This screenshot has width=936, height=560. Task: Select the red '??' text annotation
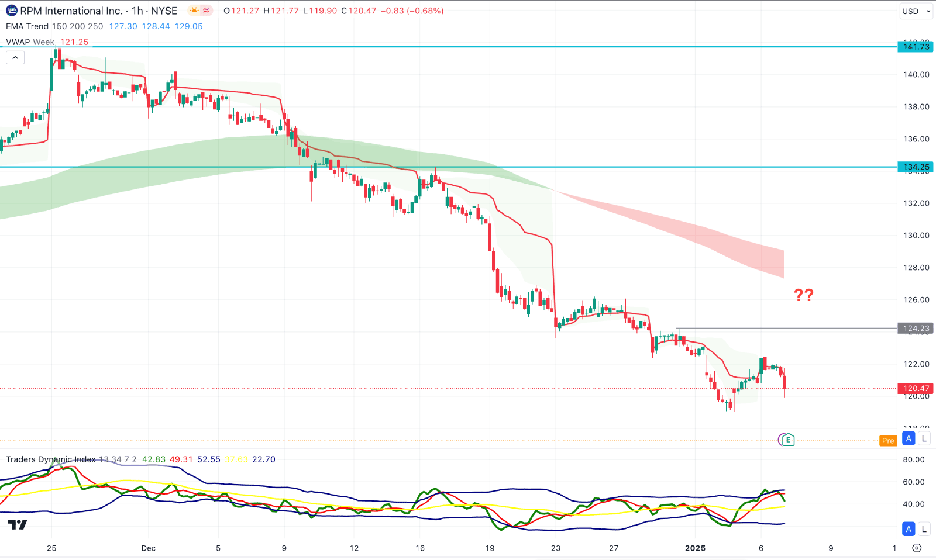click(804, 295)
